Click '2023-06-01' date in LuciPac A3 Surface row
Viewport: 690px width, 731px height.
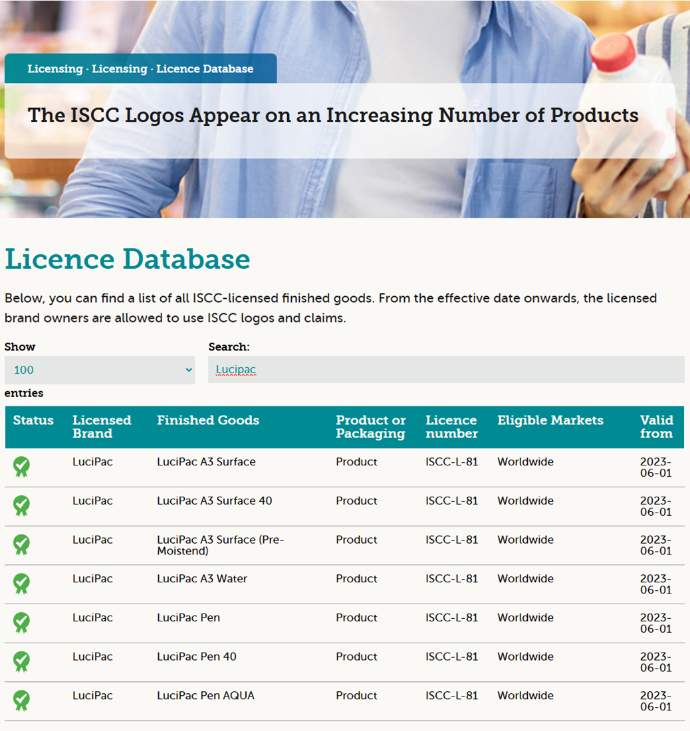click(x=656, y=468)
